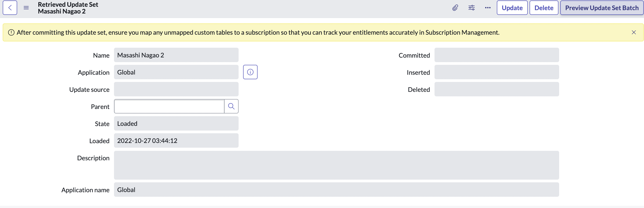Screen dimensions: 644x208
Task: Click the Description text area
Action: [x=336, y=165]
